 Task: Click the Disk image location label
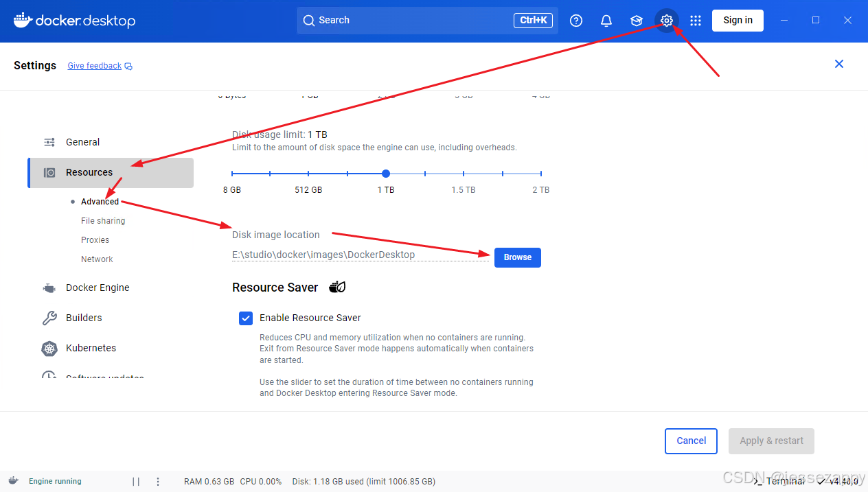click(x=276, y=235)
